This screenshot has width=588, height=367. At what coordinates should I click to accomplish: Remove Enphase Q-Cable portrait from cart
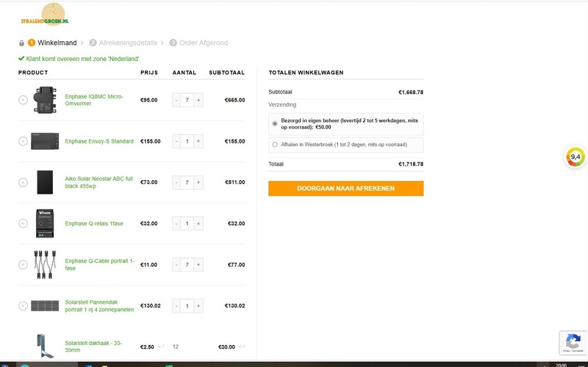click(23, 265)
